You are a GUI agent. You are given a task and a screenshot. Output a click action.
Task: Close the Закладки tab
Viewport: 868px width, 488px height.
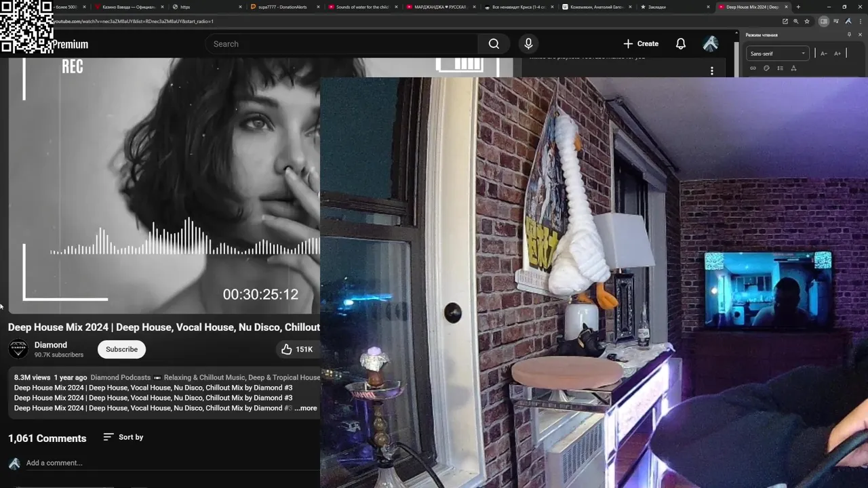[709, 7]
